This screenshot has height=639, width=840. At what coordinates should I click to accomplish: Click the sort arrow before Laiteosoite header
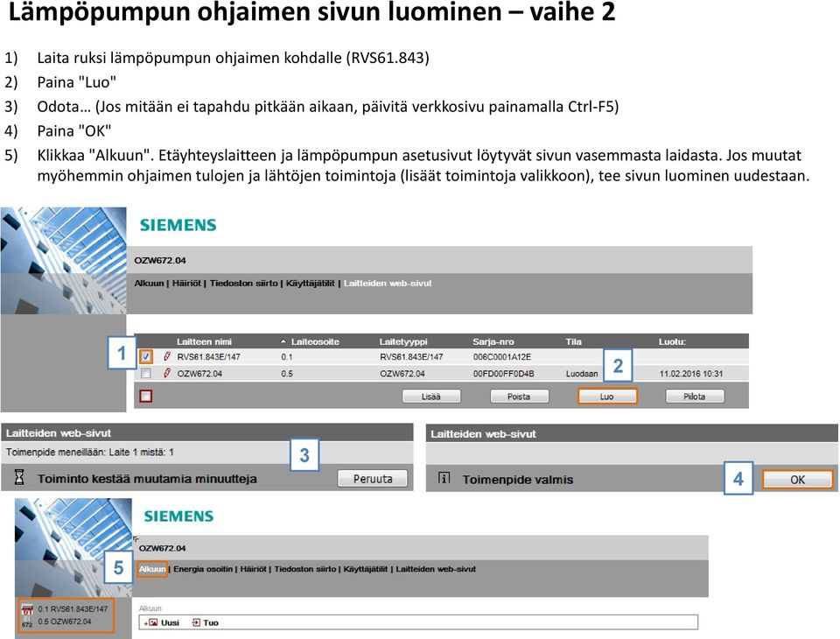point(283,341)
